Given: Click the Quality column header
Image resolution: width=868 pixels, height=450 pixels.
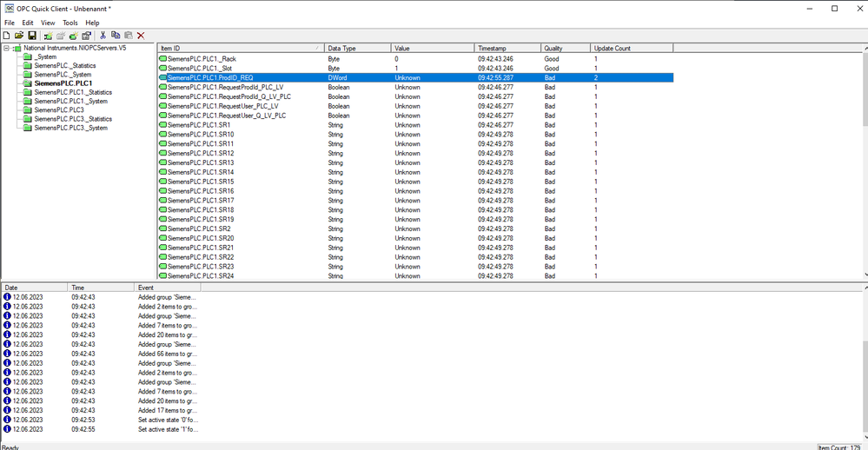Looking at the screenshot, I should click(566, 48).
